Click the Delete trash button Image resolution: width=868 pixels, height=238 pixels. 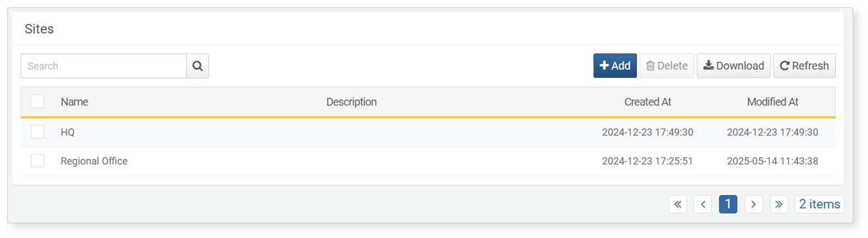tap(667, 66)
